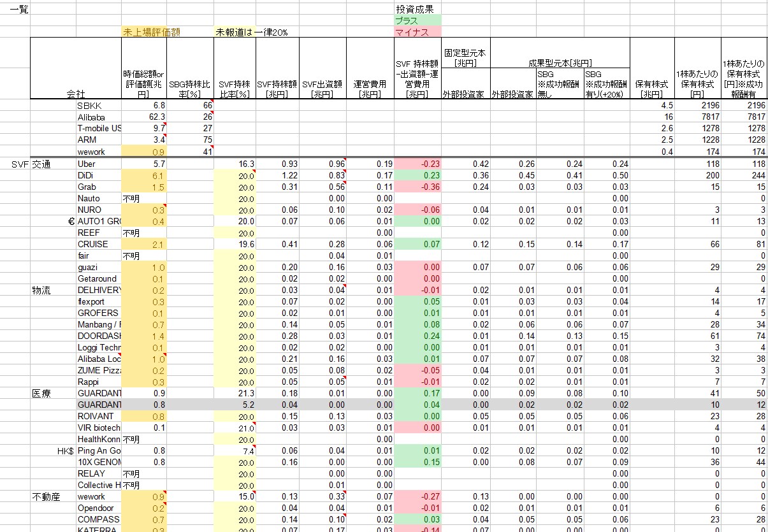The width and height of the screenshot is (768, 532).
Task: Click the T-mobile US company cell
Action: click(99, 129)
